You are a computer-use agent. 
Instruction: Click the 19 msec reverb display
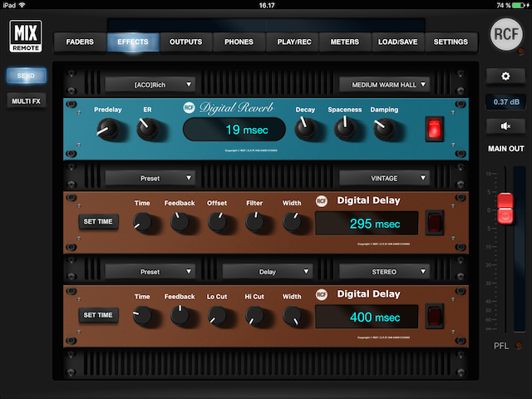pyautogui.click(x=234, y=130)
